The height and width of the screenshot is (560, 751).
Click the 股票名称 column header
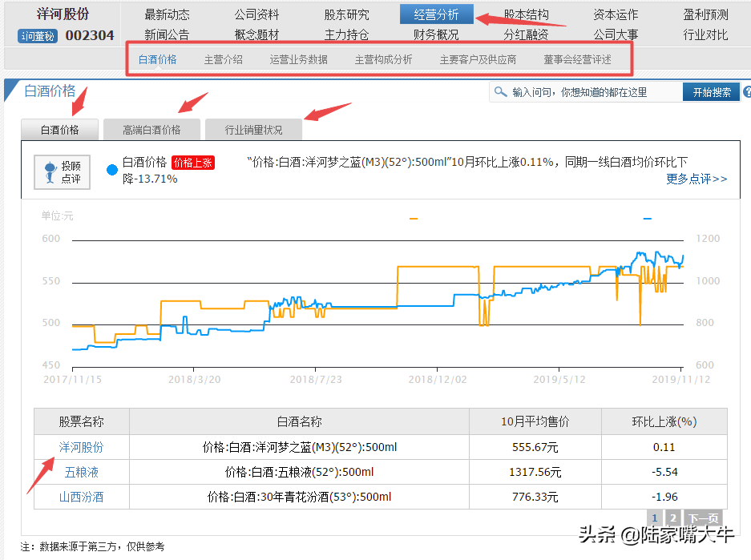82,421
